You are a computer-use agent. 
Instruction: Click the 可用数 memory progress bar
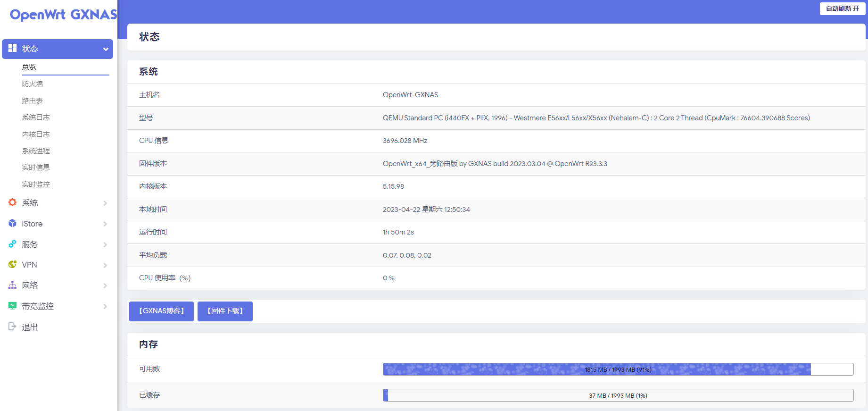pos(618,369)
